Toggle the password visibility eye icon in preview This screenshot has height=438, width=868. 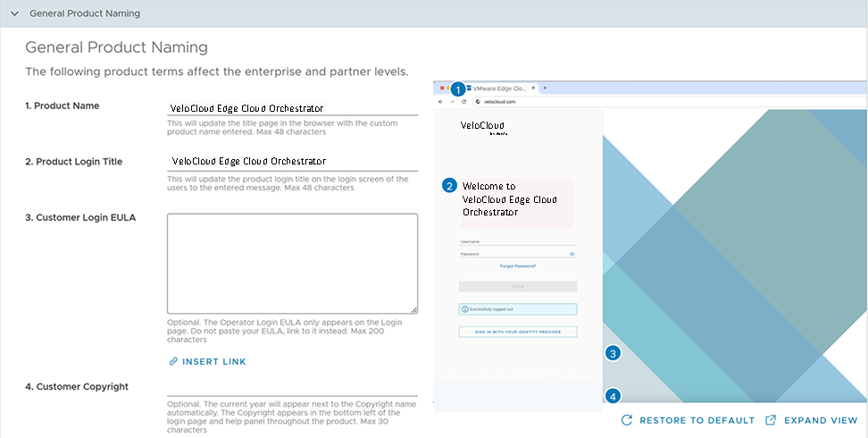pyautogui.click(x=572, y=254)
